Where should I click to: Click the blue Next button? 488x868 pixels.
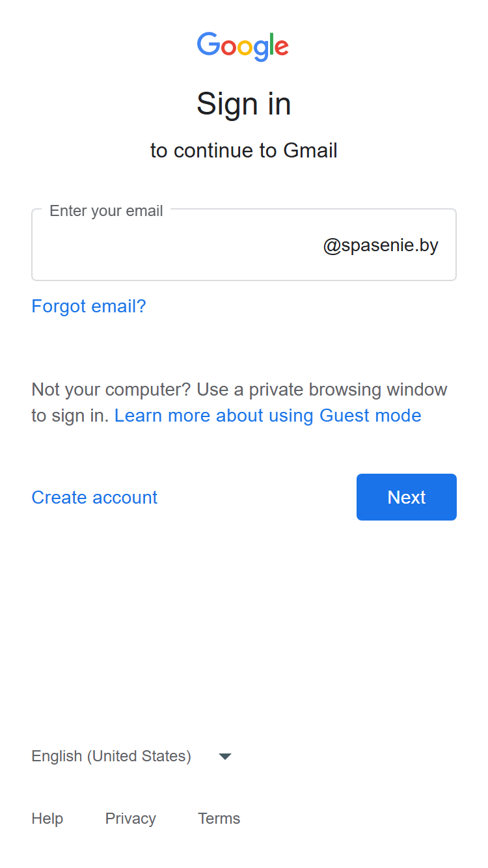[407, 497]
